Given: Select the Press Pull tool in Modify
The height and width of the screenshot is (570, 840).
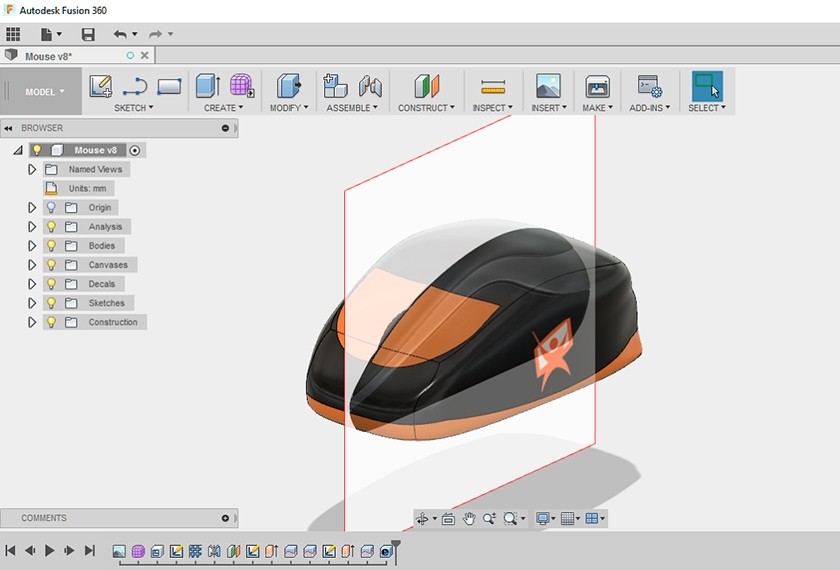Looking at the screenshot, I should 288,86.
